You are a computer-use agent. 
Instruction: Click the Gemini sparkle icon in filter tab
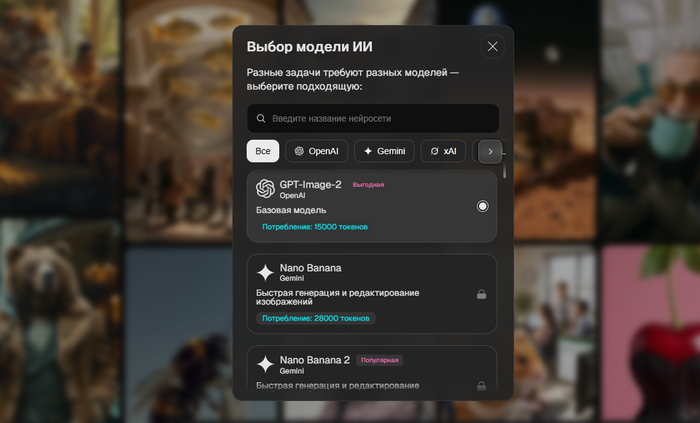368,151
